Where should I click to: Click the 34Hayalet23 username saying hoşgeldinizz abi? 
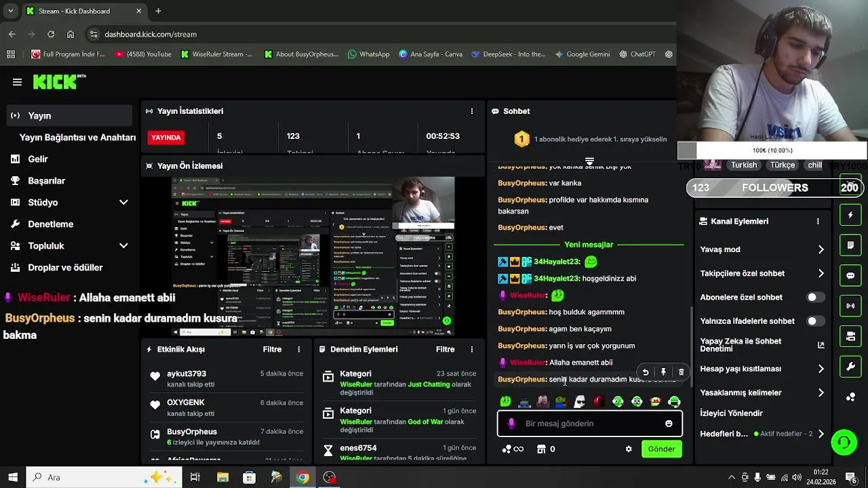(x=557, y=279)
